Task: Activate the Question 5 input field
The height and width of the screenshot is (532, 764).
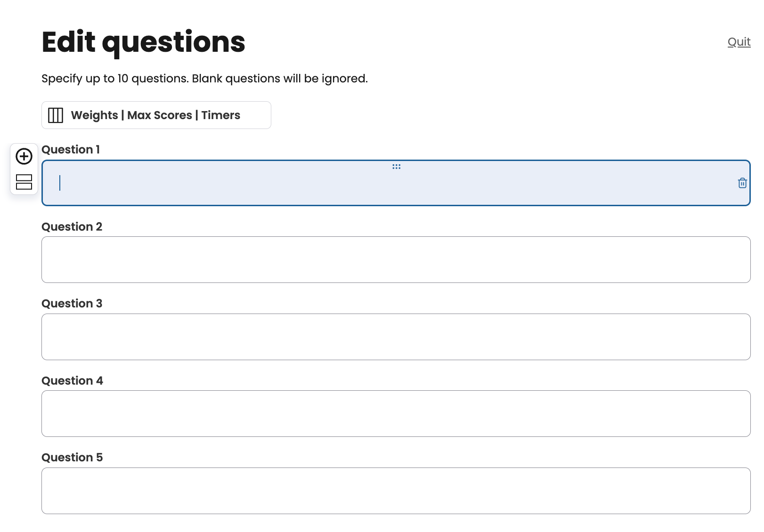Action: coord(396,491)
